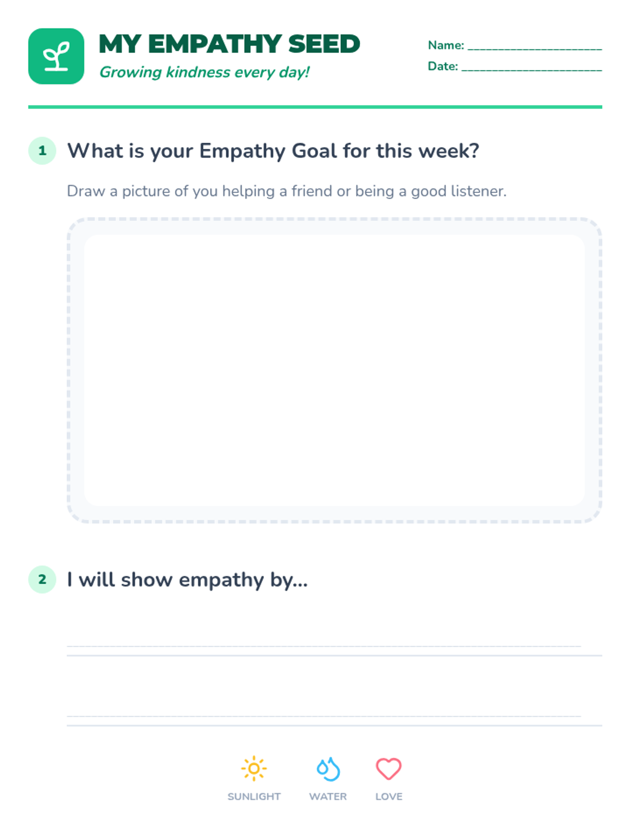Click the green divider line below header

(315, 107)
